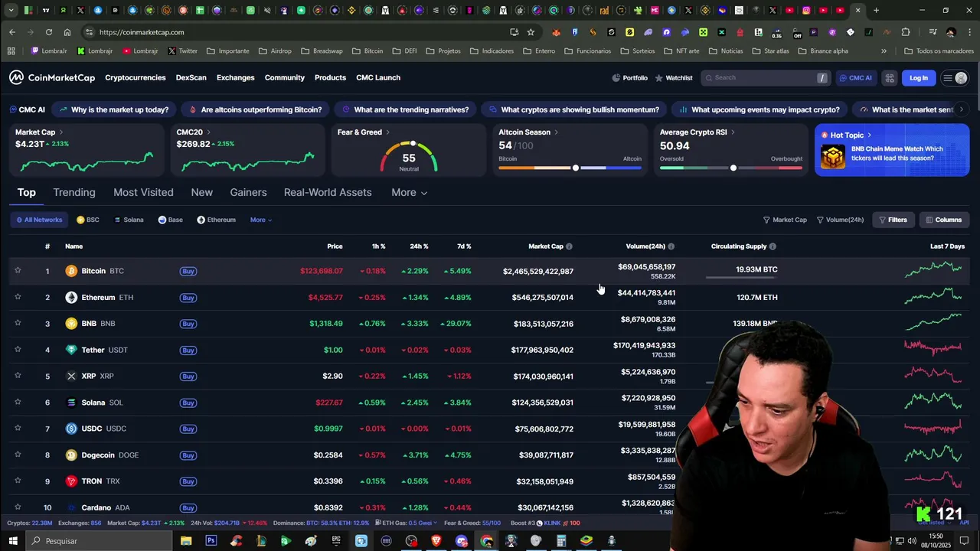Go to browser home icon

[67, 32]
